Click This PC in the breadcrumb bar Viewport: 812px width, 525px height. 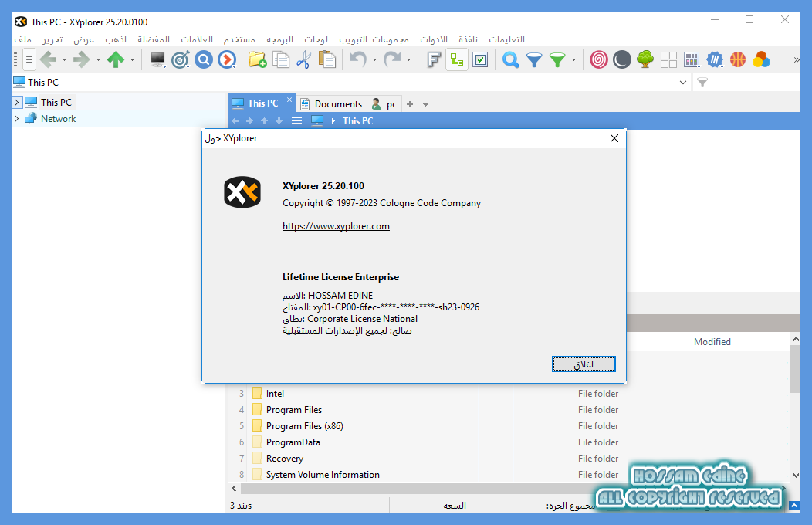click(358, 120)
